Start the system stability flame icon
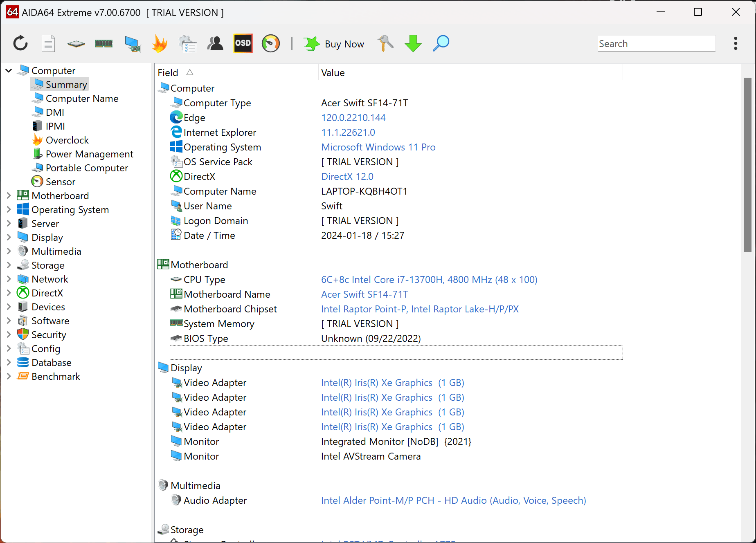 160,43
